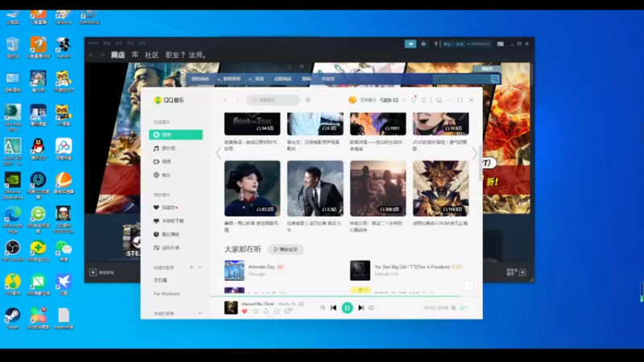Select the radio icon item in the sidebar
644x362 pixels.
tap(163, 175)
